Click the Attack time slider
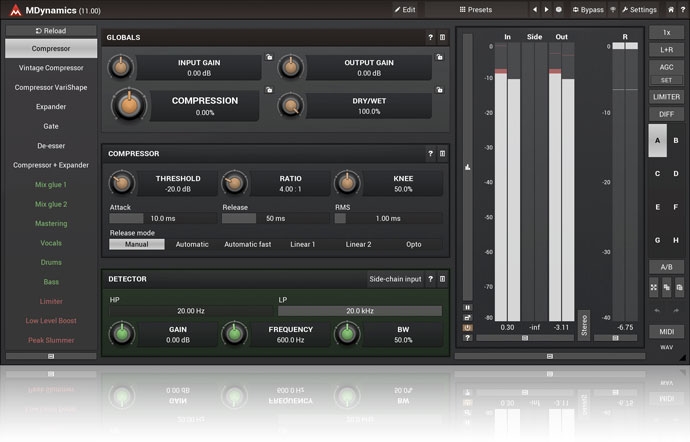Screen dimensions: 690x442 coord(157,218)
